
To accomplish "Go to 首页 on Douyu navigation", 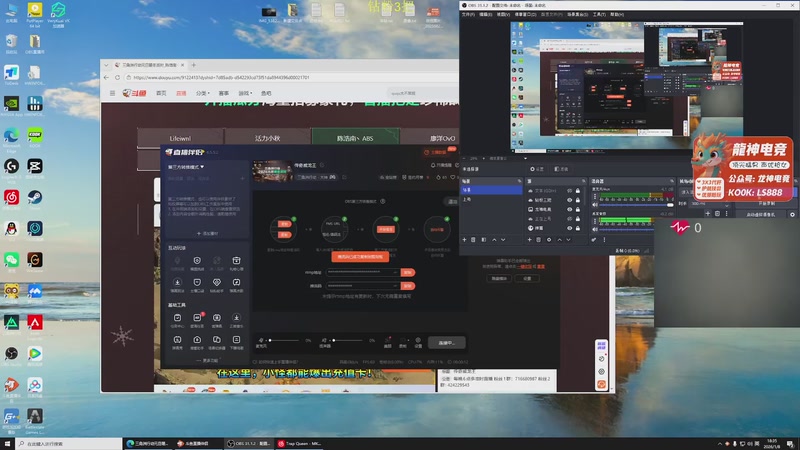I will click(161, 93).
